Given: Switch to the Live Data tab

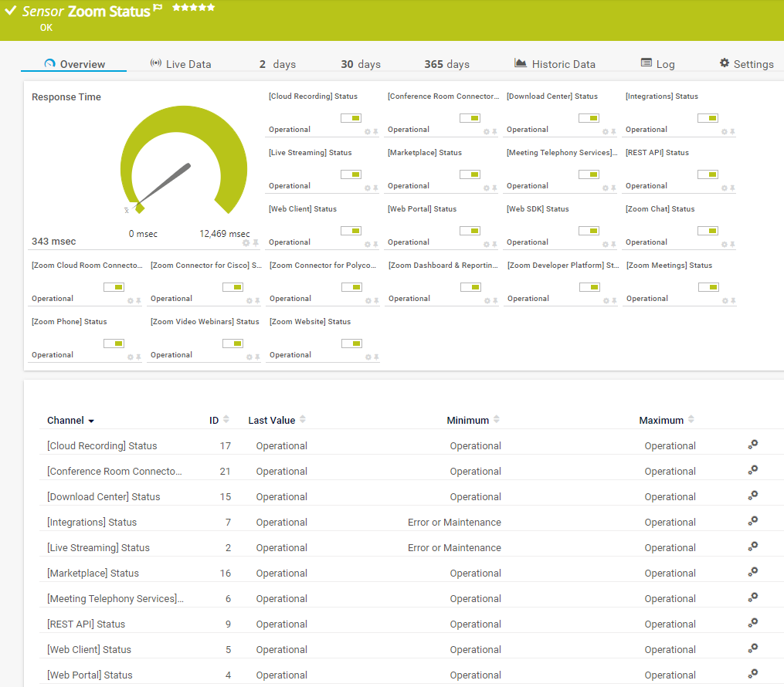Looking at the screenshot, I should click(180, 64).
